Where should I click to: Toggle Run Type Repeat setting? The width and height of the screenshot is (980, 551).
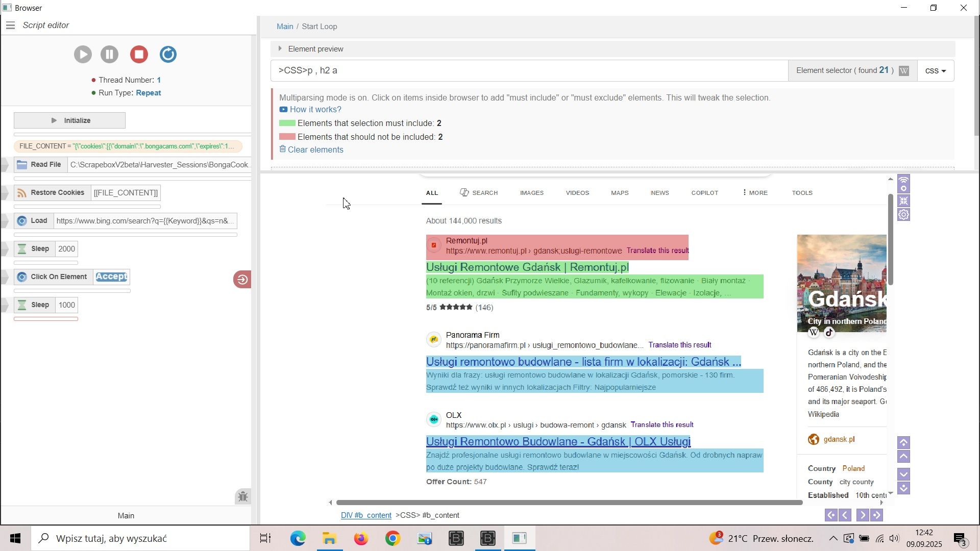[x=149, y=93]
